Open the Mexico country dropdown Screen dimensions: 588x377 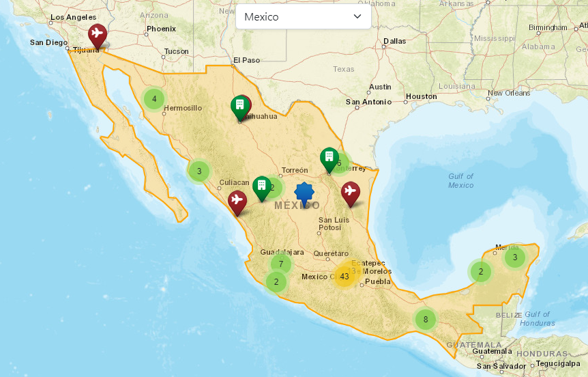tap(303, 16)
